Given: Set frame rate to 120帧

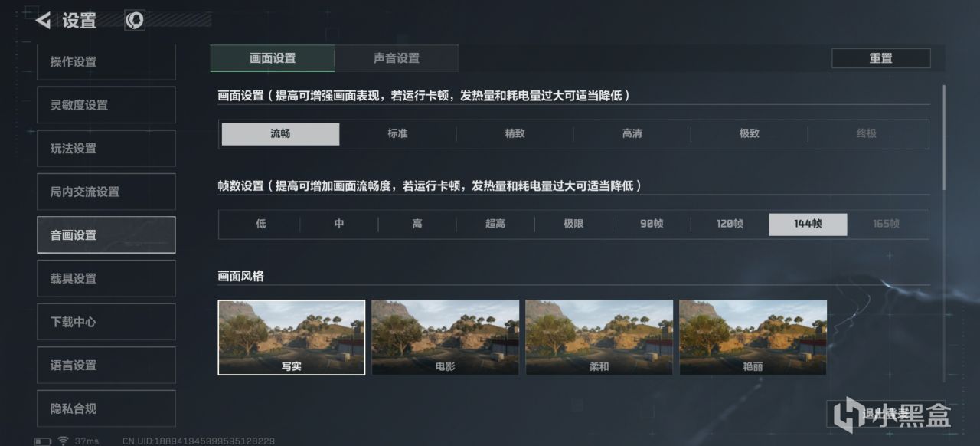Looking at the screenshot, I should [x=730, y=224].
